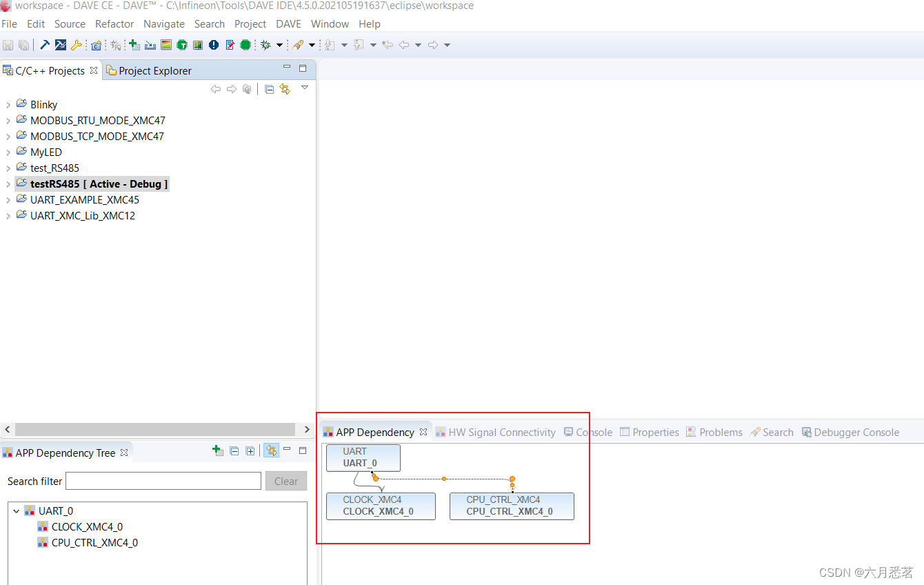Click Forward navigation arrow in main toolbar
This screenshot has width=924, height=585.
click(x=432, y=45)
